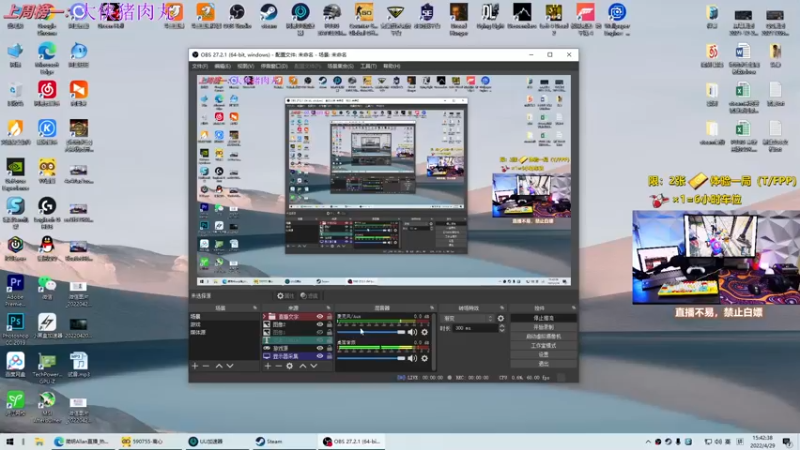Image resolution: width=800 pixels, height=450 pixels.
Task: Move source down with arrow icon
Action: click(x=314, y=366)
